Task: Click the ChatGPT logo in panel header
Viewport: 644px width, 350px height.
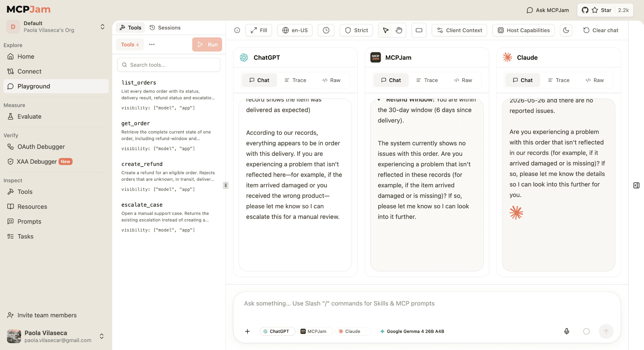Action: click(244, 57)
